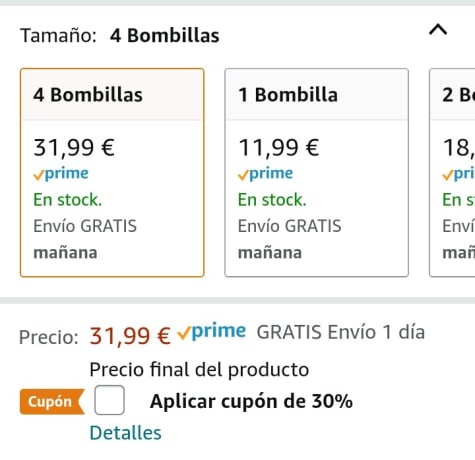Open the Detalles link
Image resolution: width=475 pixels, height=460 pixels.
(x=126, y=433)
